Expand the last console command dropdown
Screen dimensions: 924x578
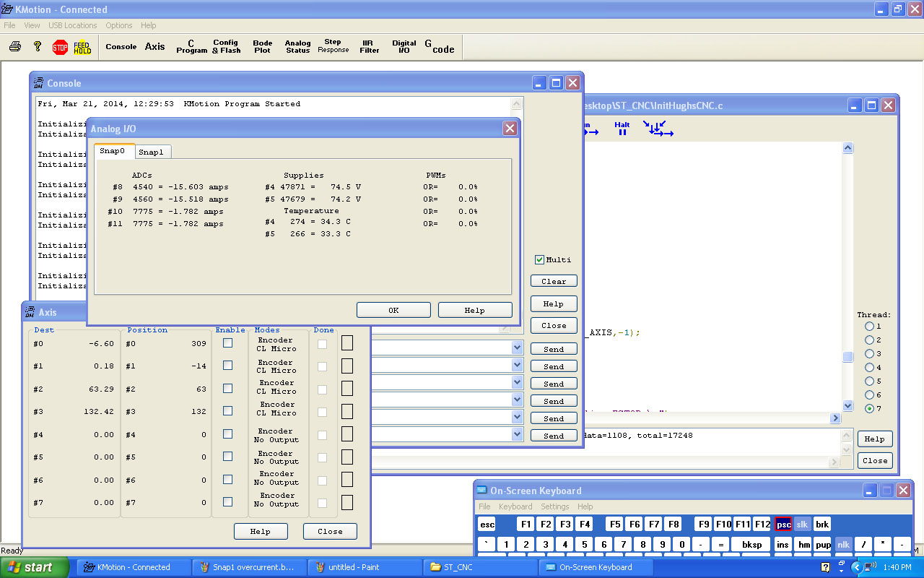(x=517, y=435)
